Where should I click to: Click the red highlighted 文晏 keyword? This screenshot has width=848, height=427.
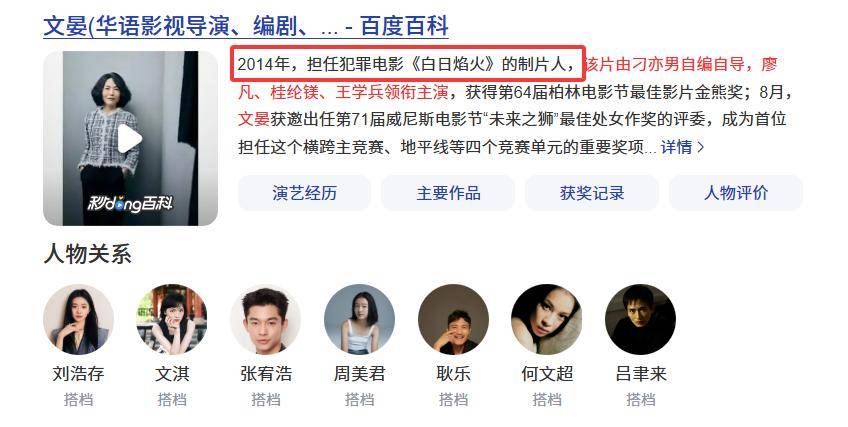pos(254,119)
